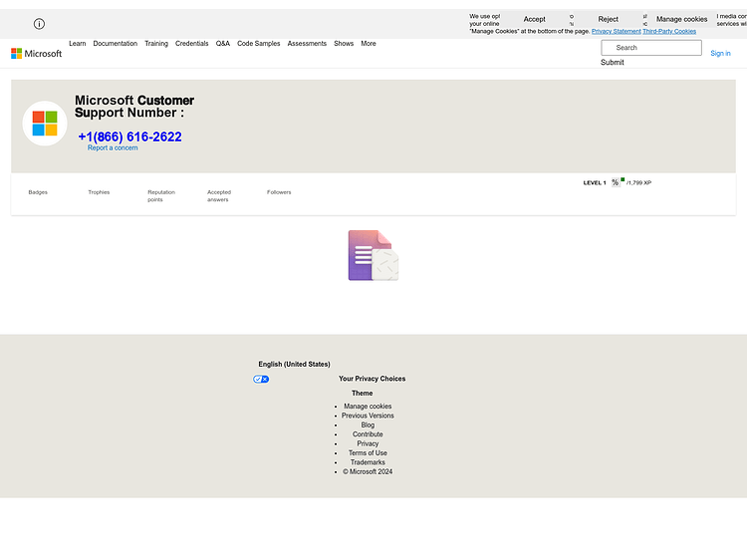
Task: Go to the Q&A nav item
Action: [223, 44]
